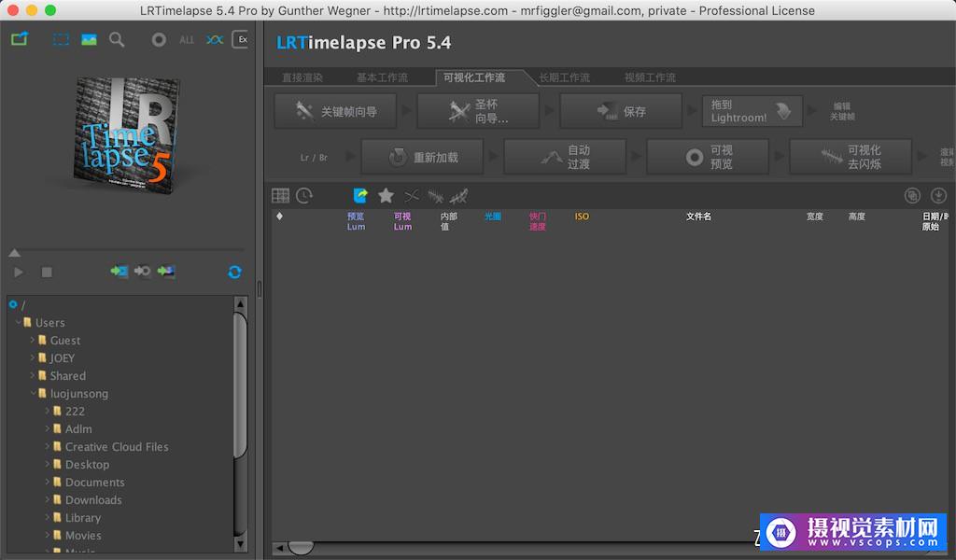Click the folder tree scroll-down arrow
956x560 pixels.
tap(240, 543)
